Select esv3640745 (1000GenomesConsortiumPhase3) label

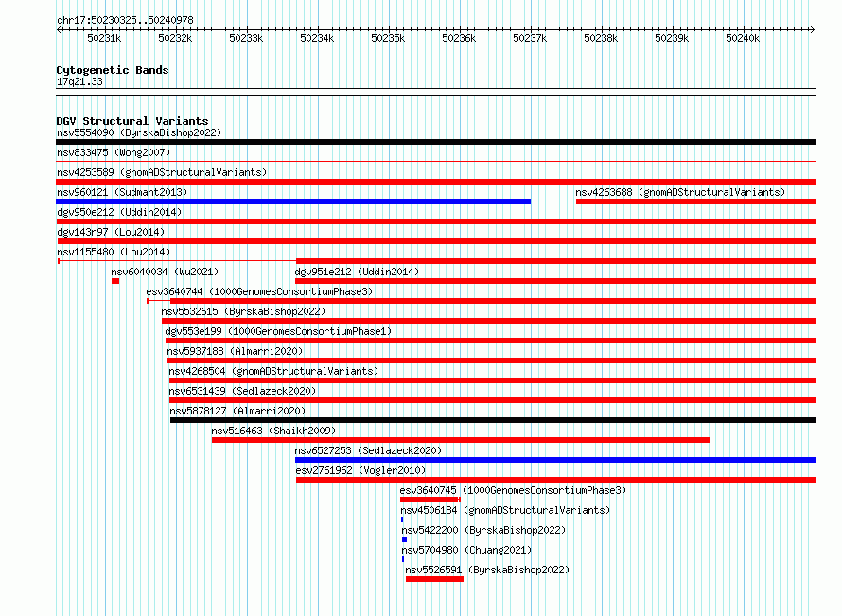[513, 490]
